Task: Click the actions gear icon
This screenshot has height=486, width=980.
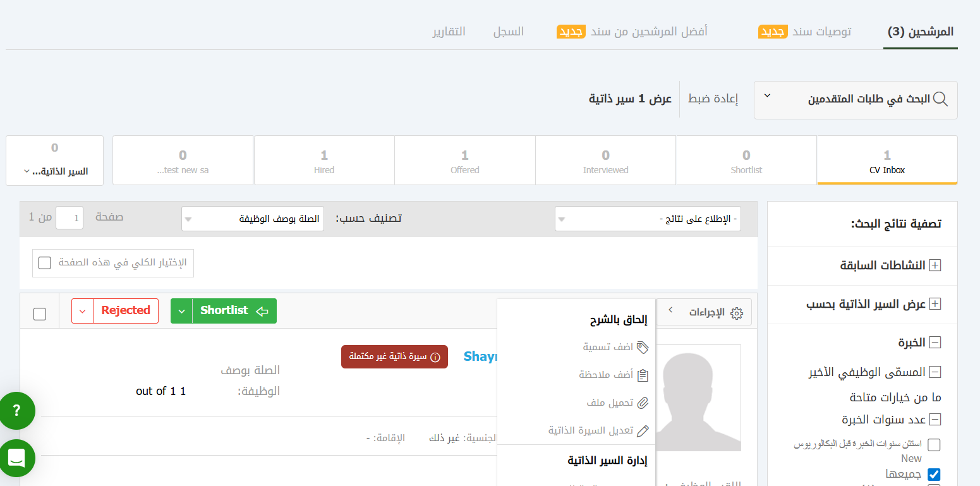Action: tap(736, 312)
